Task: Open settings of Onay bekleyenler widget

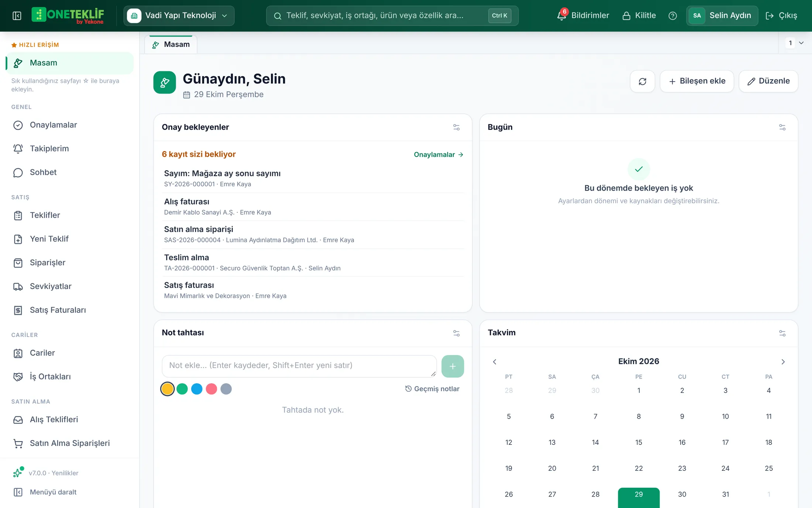Action: coord(457,127)
